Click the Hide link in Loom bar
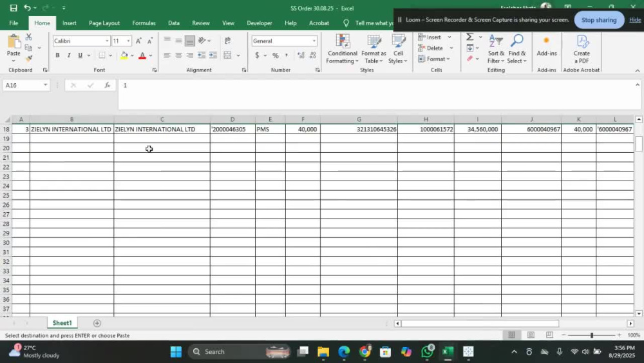Viewport: 644px width, 363px height. tap(635, 20)
